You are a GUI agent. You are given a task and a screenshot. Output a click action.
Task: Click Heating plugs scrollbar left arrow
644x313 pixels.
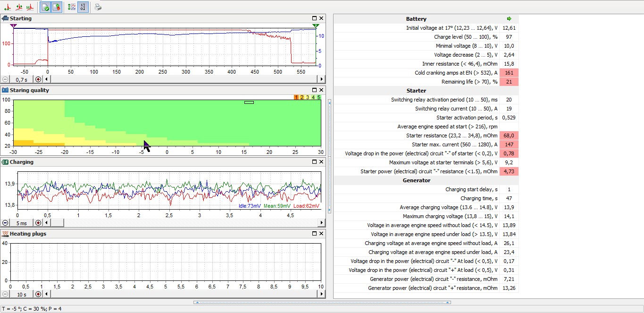point(46,294)
